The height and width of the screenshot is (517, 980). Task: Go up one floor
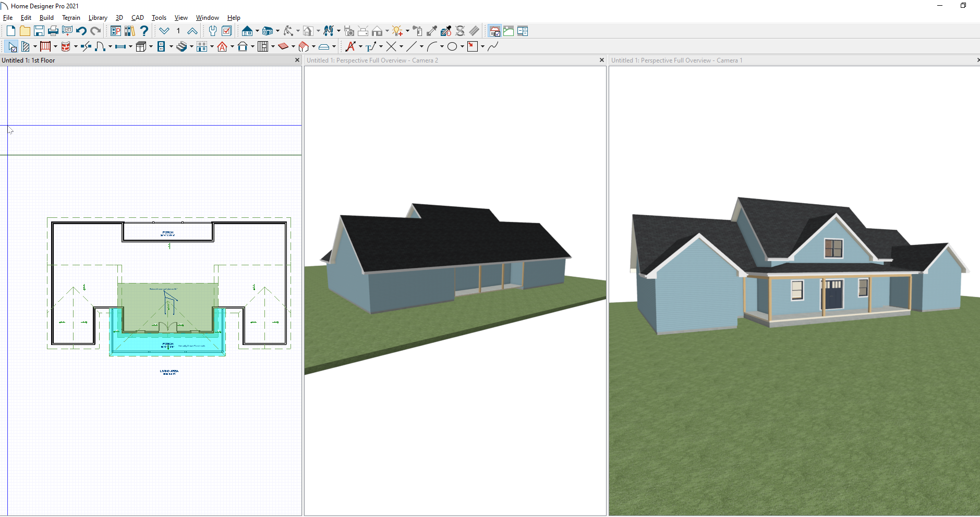192,31
